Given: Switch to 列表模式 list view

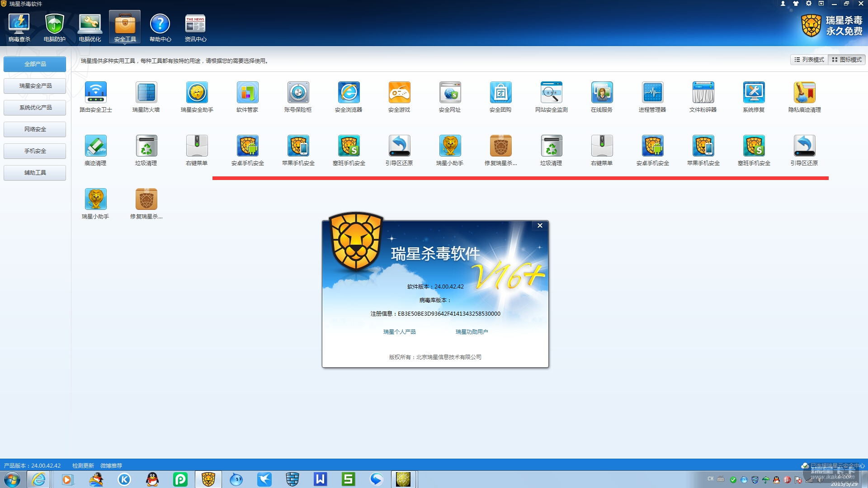Looking at the screenshot, I should 809,60.
